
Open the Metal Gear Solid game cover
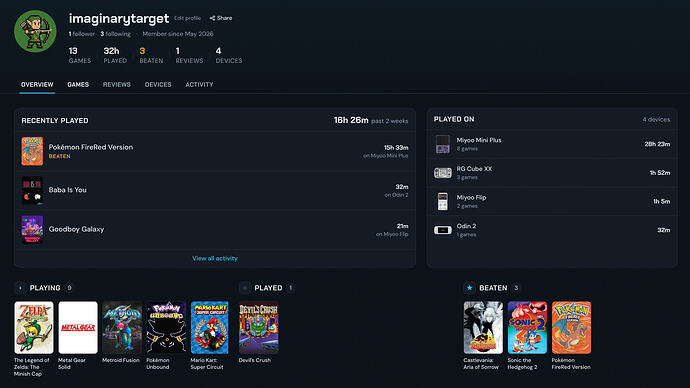click(x=78, y=327)
